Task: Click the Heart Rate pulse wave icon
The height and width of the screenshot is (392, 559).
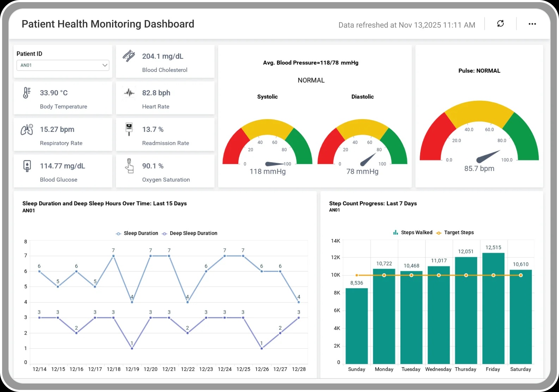Action: (x=129, y=93)
